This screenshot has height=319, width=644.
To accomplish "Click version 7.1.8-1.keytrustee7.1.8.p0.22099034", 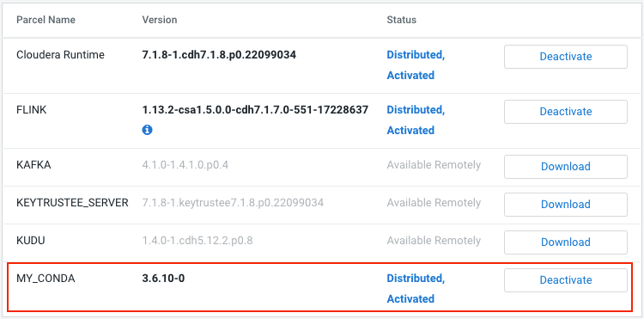I will (x=233, y=203).
